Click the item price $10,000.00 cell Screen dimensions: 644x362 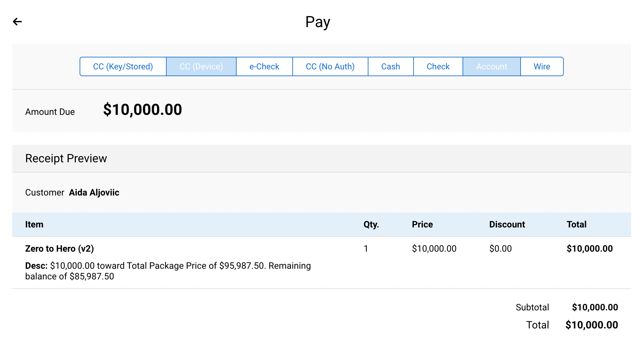(x=434, y=249)
